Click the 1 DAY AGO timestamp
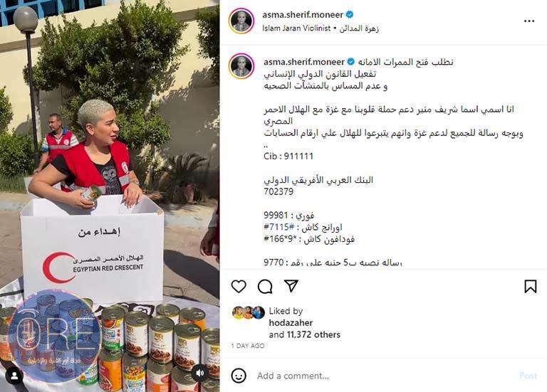Viewport: 547px width, 392px height. tap(248, 346)
